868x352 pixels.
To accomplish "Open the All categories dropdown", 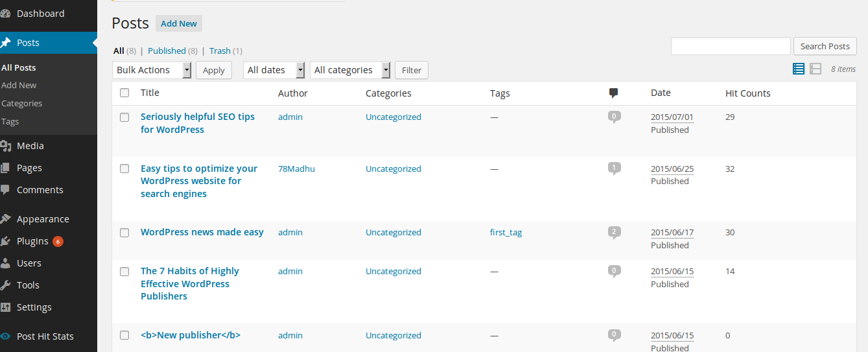I will pos(350,70).
